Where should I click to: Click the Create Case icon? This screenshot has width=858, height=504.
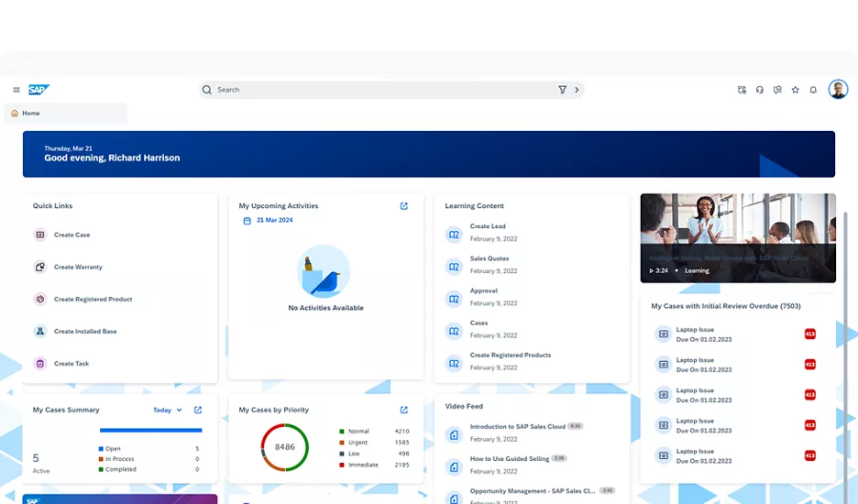tap(40, 235)
